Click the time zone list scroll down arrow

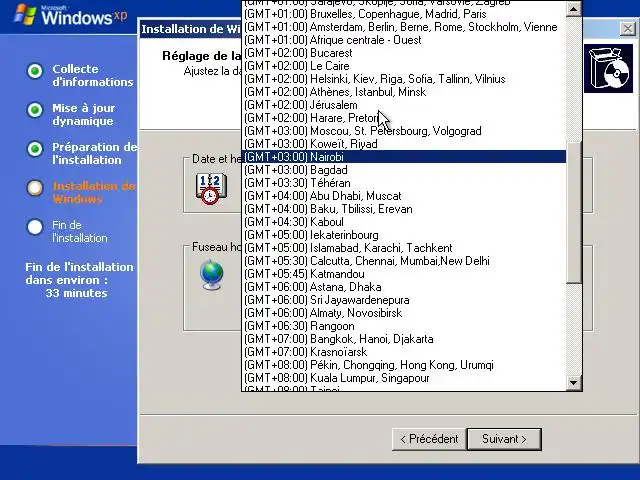coord(573,382)
